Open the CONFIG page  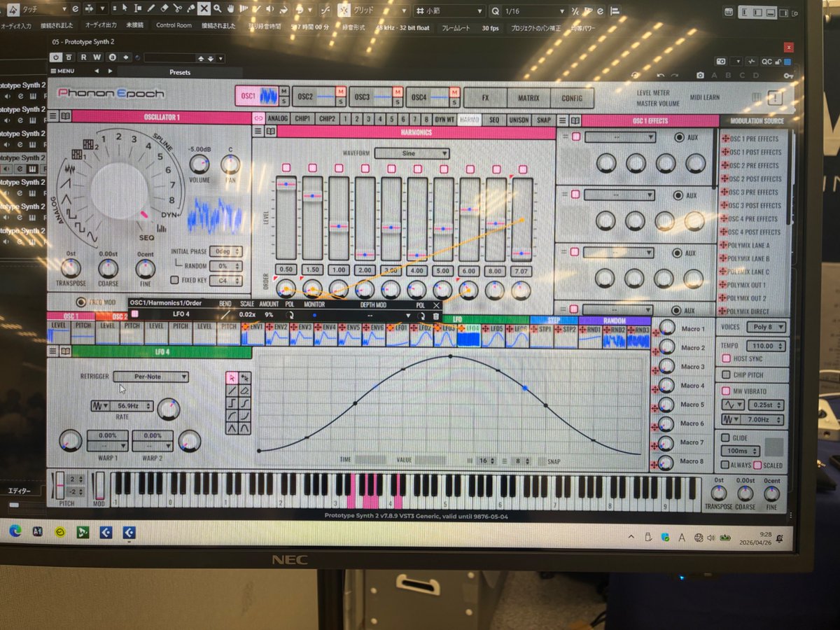pos(572,98)
